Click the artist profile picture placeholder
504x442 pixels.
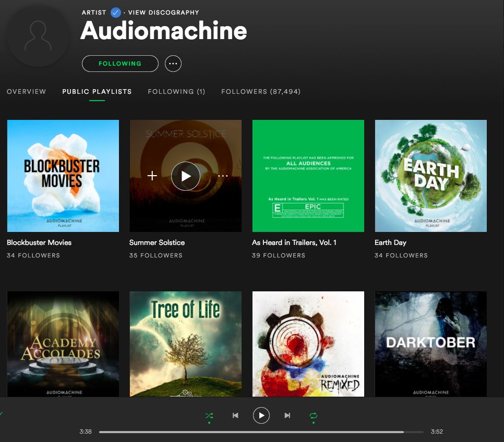(38, 35)
